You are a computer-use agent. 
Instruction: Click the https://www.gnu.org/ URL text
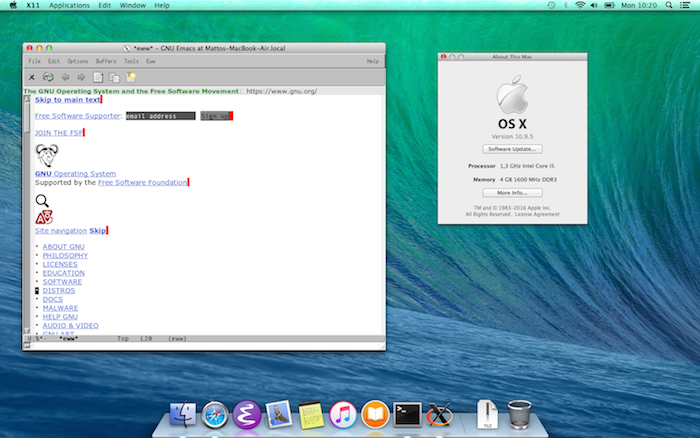pyautogui.click(x=282, y=91)
